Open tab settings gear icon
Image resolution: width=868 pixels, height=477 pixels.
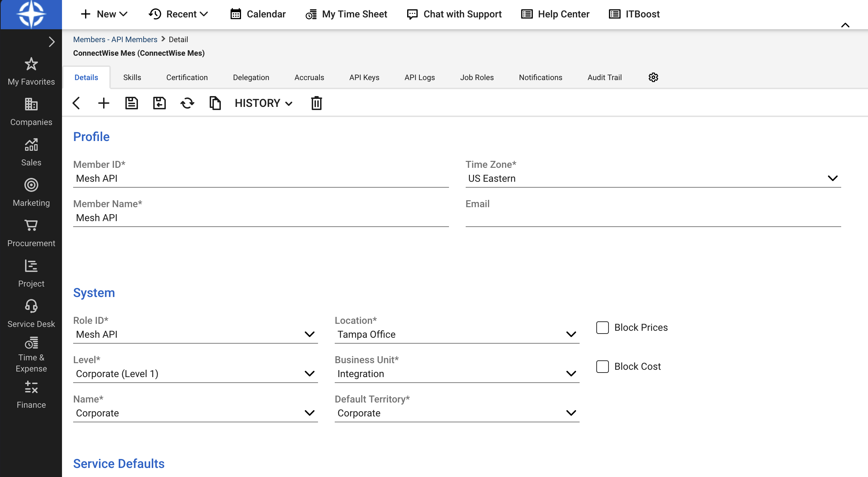coord(653,77)
